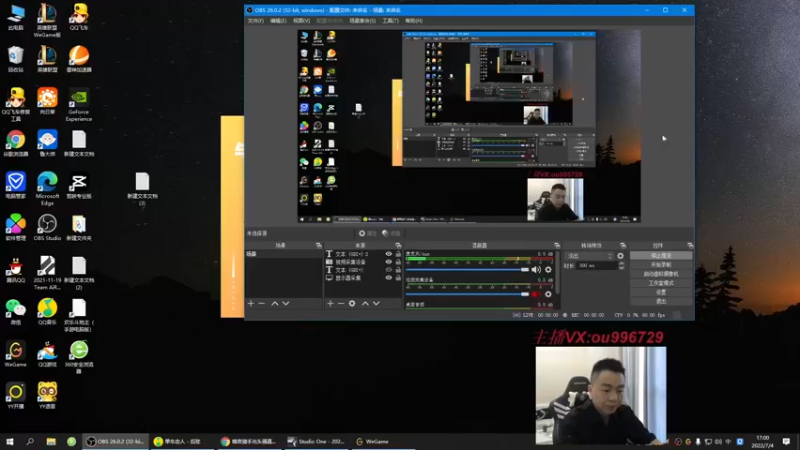Open the 帮助(H) menu

point(414,21)
